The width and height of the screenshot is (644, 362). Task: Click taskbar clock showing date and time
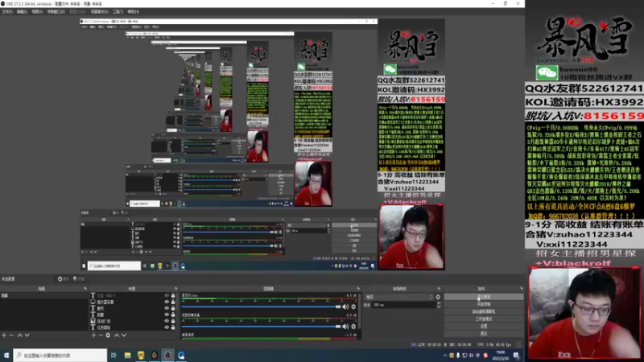coord(500,356)
